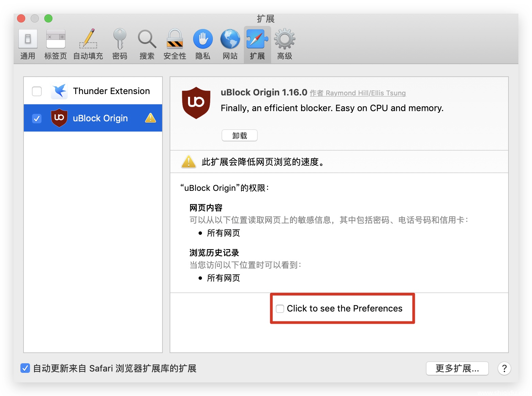This screenshot has height=396, width=532.
Task: Tick 'Click to see the Preferences' checkbox
Action: point(280,309)
